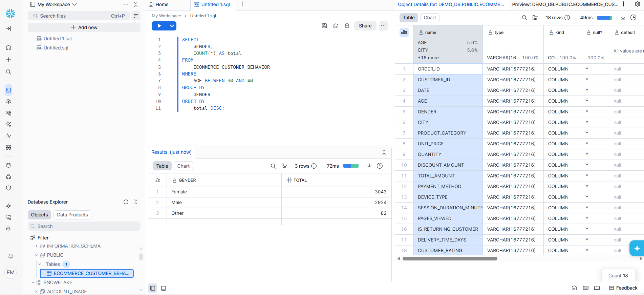Click the 72ms query duration bar
This screenshot has height=295, width=644.
pos(351,166)
